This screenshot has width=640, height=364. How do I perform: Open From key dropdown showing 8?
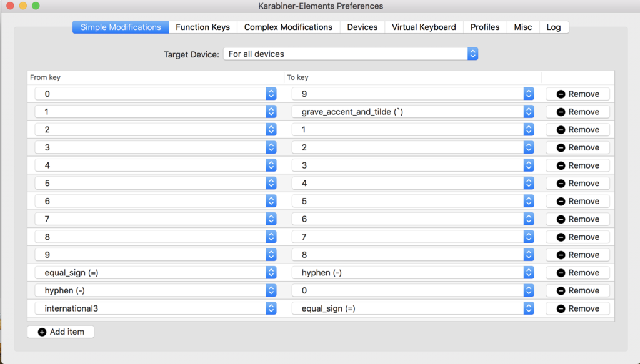pos(156,237)
